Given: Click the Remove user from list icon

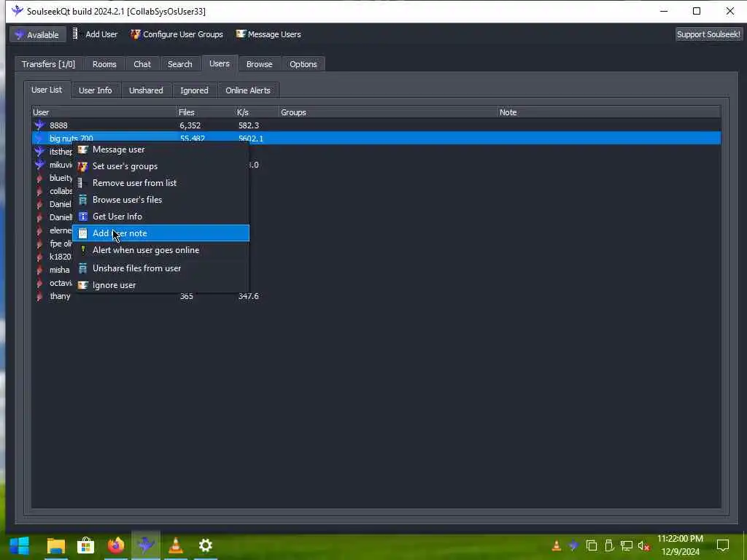Looking at the screenshot, I should pyautogui.click(x=80, y=183).
